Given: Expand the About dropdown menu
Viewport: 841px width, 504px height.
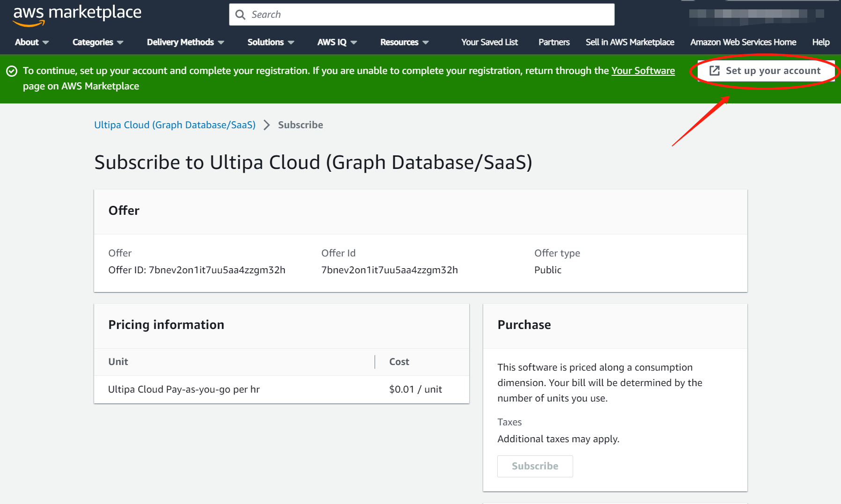Looking at the screenshot, I should pyautogui.click(x=32, y=42).
